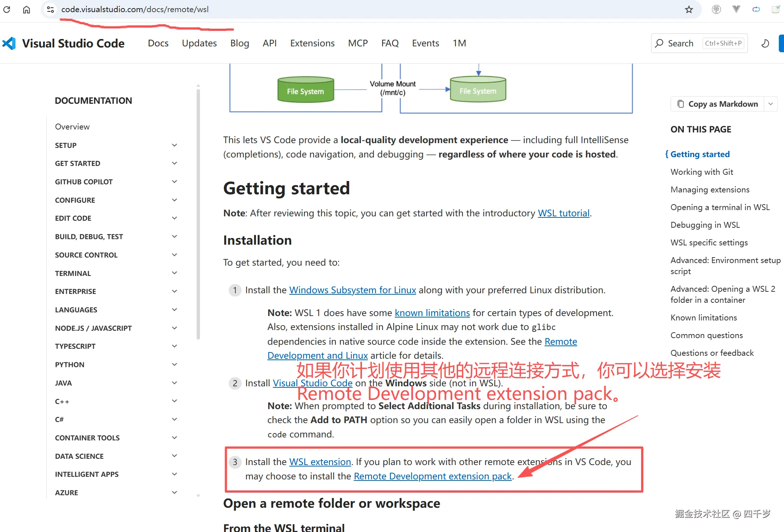The width and height of the screenshot is (784, 532).
Task: Click the bookmark star icon in address bar
Action: (689, 10)
